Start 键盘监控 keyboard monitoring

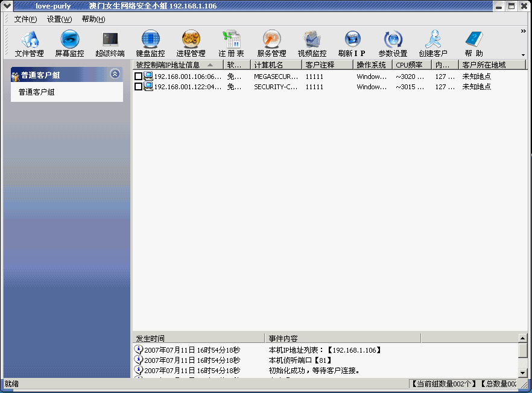(x=150, y=42)
